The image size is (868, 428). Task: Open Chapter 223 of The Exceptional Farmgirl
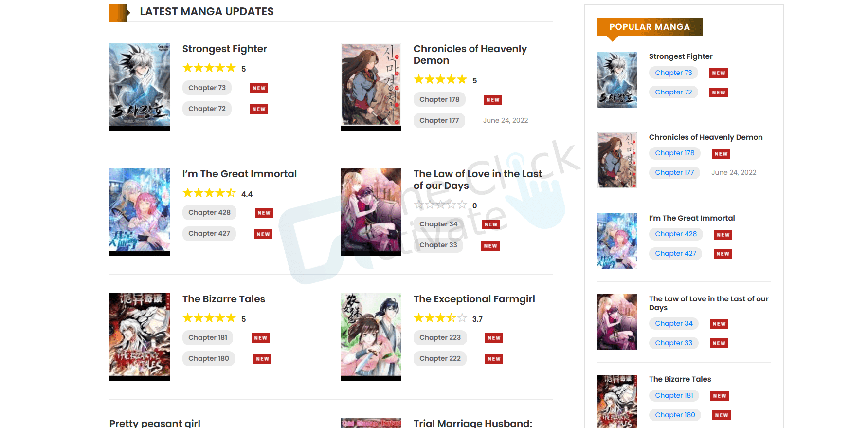pyautogui.click(x=440, y=337)
